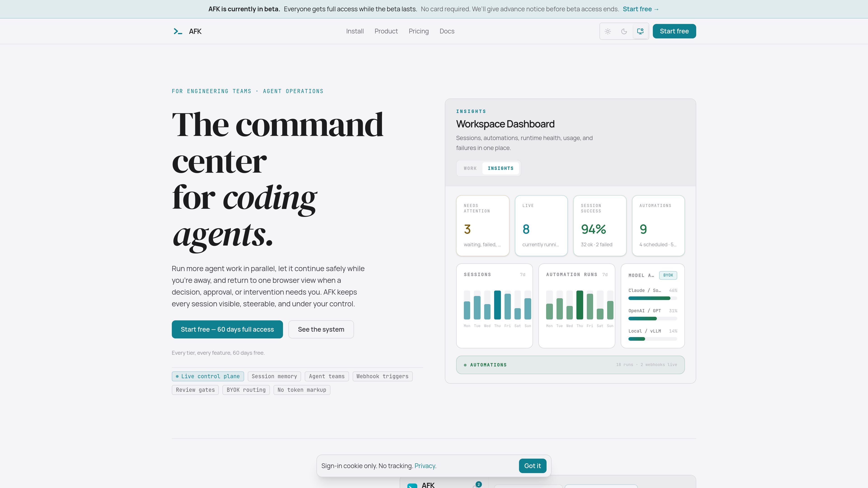Click the Needs Attention stat card

coord(483,226)
